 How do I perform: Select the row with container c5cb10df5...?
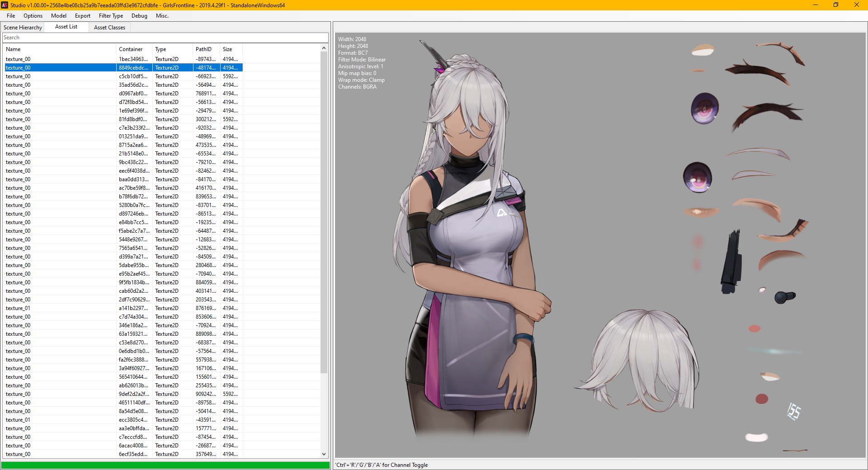[123, 76]
